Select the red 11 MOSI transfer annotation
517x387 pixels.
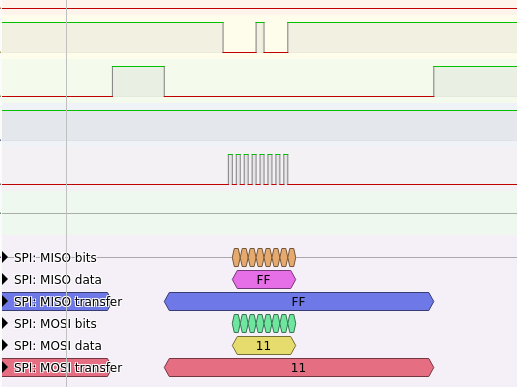[299, 367]
